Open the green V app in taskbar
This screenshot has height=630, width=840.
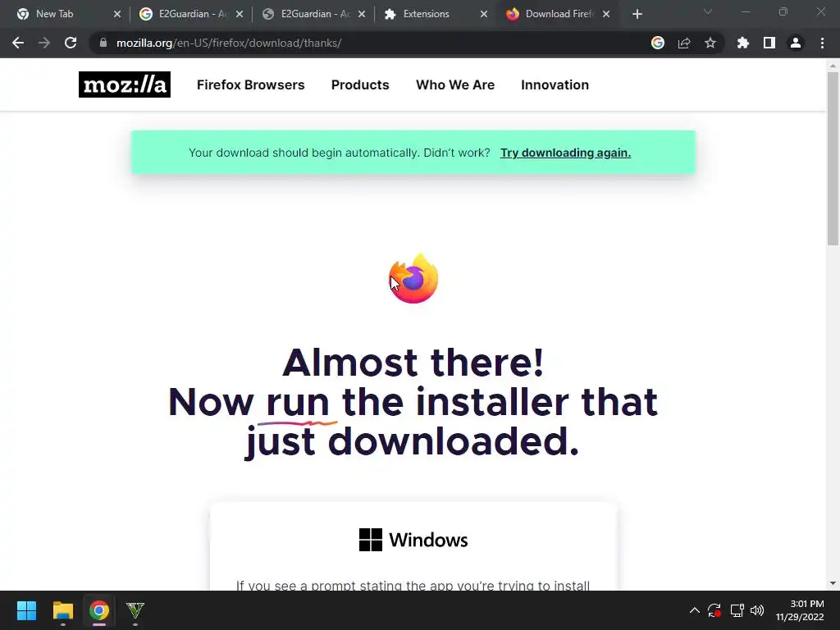[135, 610]
